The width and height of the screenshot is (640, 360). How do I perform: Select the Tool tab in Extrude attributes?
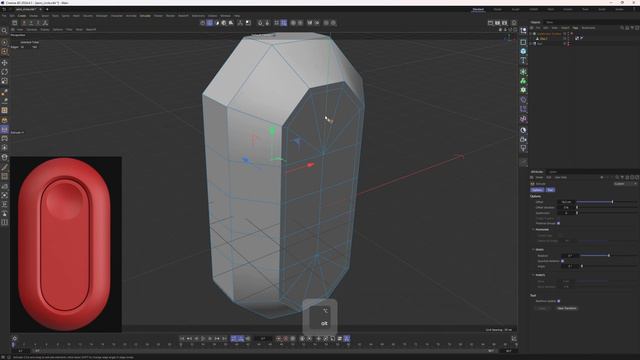point(551,190)
